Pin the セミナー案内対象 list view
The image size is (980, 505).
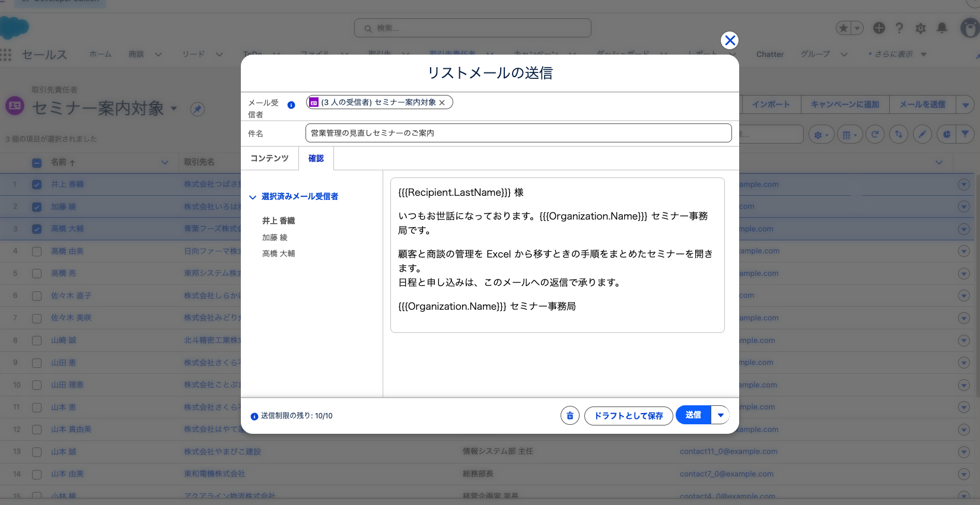click(198, 109)
